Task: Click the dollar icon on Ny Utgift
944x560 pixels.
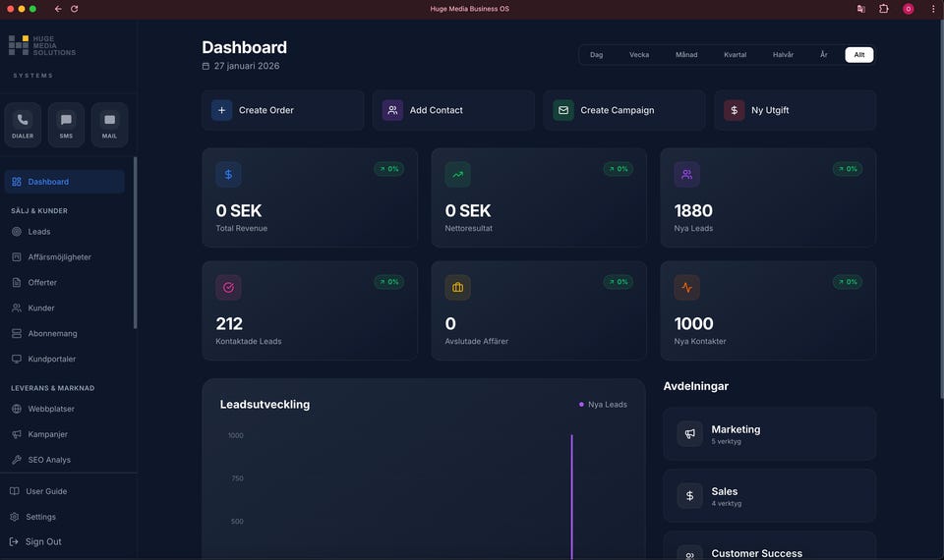Action: click(x=734, y=110)
